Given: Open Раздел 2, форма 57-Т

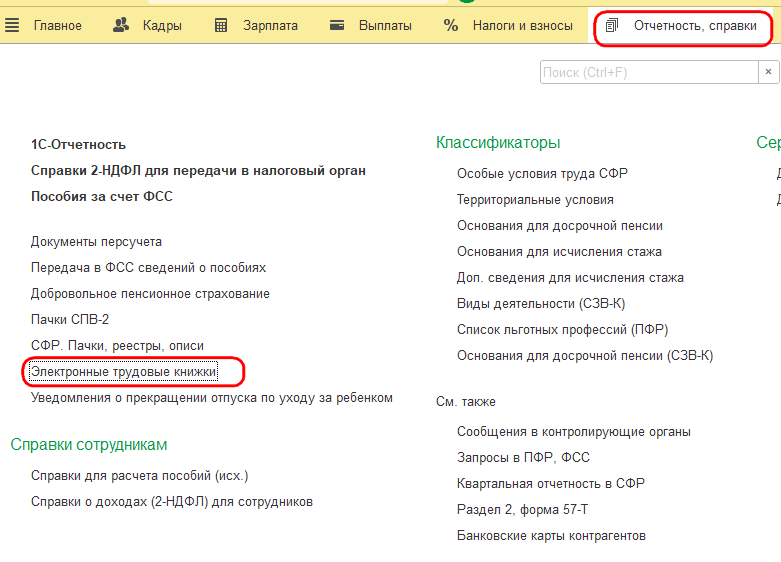Looking at the screenshot, I should coord(522,510).
